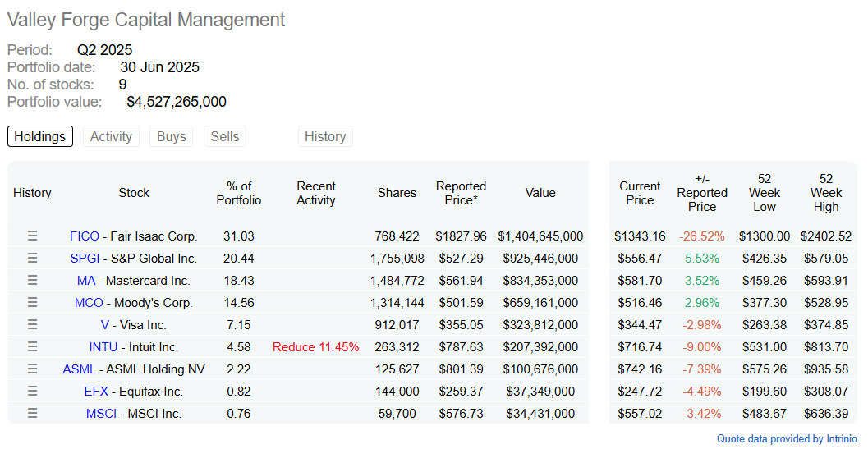
Task: Open history icon for EFX row
Action: tap(33, 391)
